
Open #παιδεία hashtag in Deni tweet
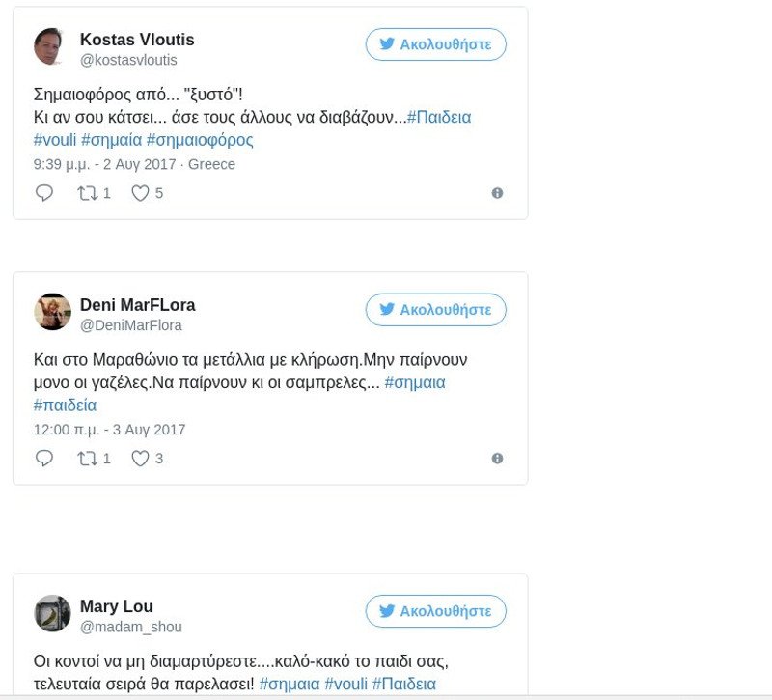click(x=65, y=406)
